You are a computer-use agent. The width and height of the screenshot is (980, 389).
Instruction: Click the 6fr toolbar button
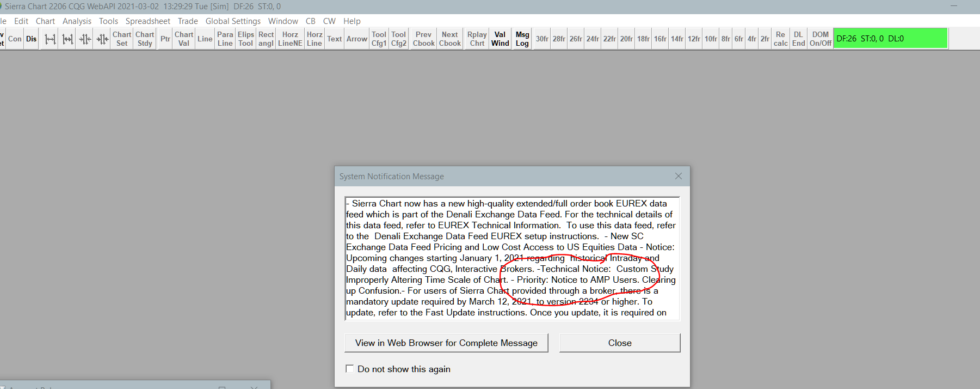739,39
